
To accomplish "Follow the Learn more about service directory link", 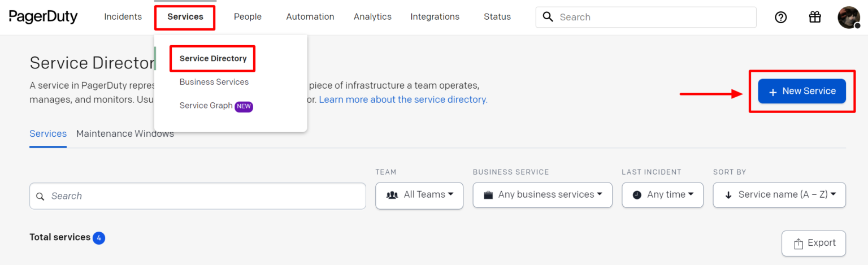I will pos(403,99).
